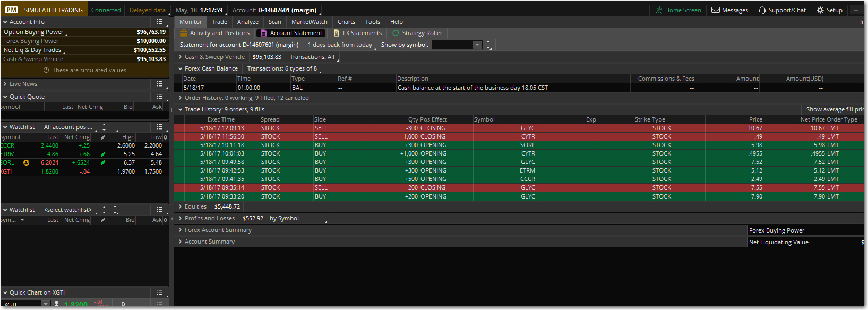Go to Home Screen

(x=678, y=10)
